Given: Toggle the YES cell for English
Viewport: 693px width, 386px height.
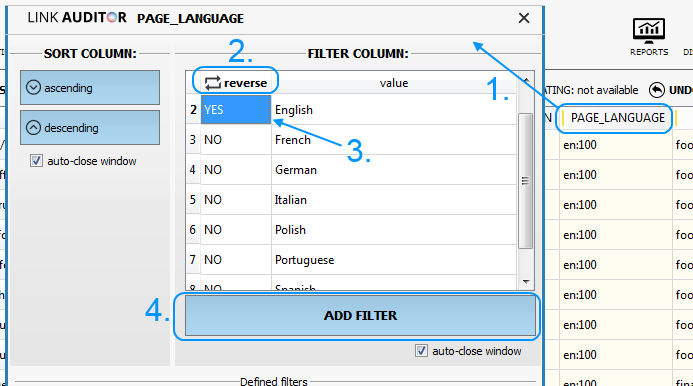Looking at the screenshot, I should [x=236, y=110].
